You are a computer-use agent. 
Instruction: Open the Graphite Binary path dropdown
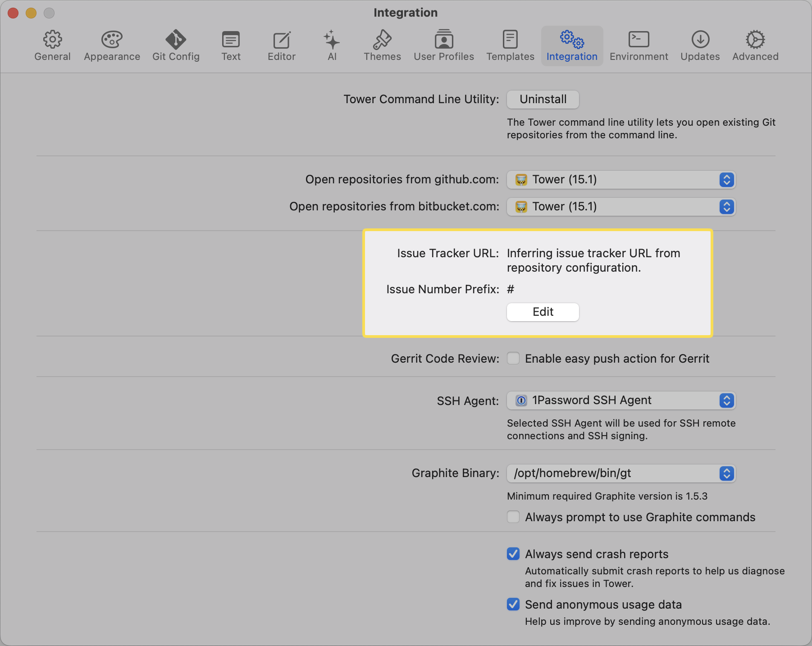coord(621,473)
